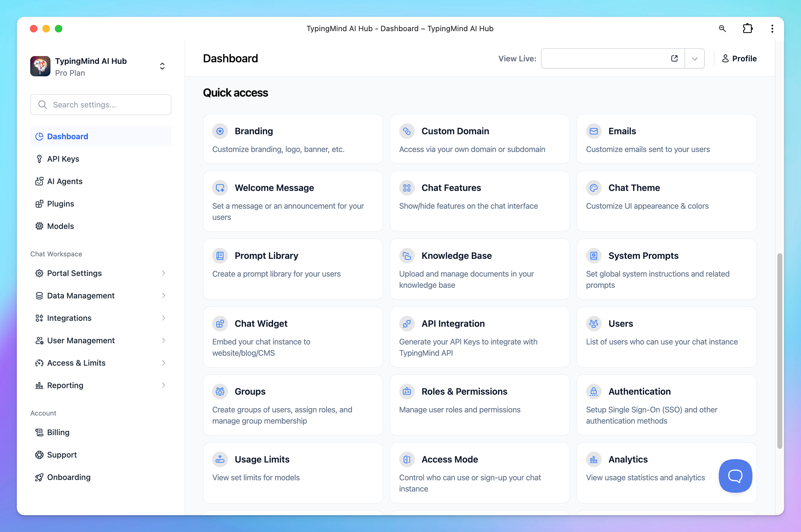801x532 pixels.
Task: Click the API Integration plug icon
Action: point(406,323)
